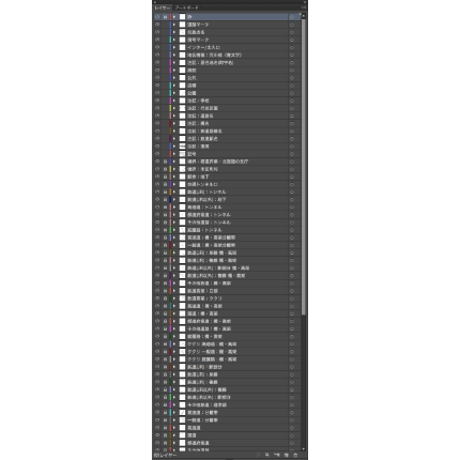Click the target circle of 記号 layer
This screenshot has width=460, height=460.
pyautogui.click(x=292, y=154)
